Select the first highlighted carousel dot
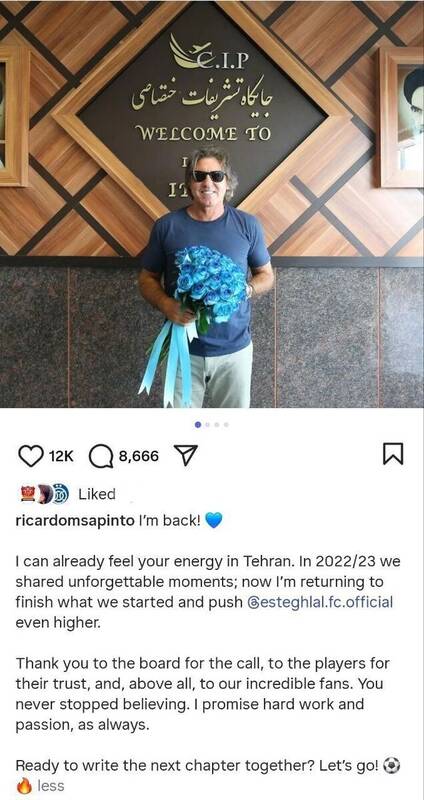 [198, 424]
